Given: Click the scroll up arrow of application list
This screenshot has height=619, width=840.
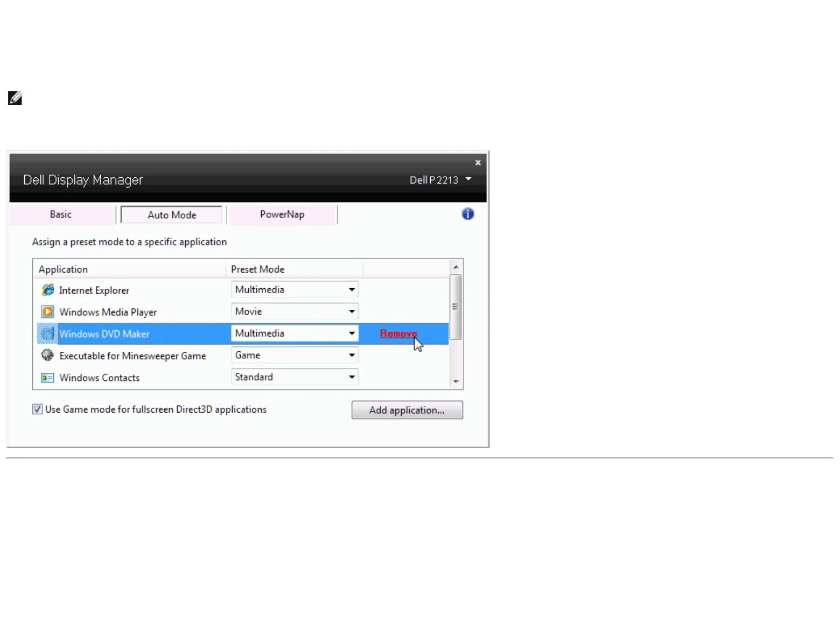Looking at the screenshot, I should tap(456, 267).
